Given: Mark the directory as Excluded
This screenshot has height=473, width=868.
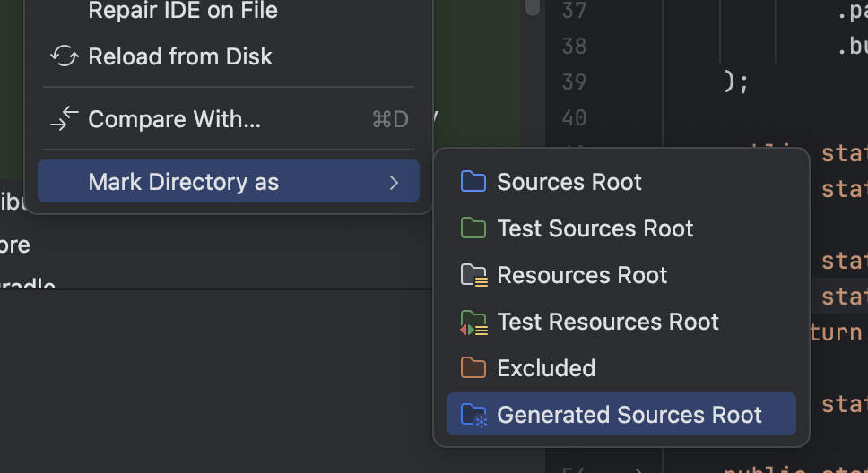Looking at the screenshot, I should tap(621, 368).
